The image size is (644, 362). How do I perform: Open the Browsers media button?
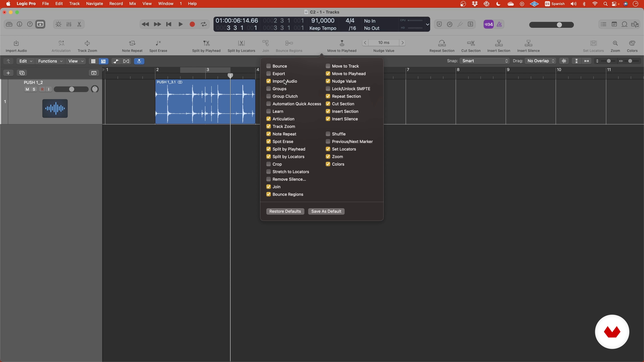coord(635,24)
